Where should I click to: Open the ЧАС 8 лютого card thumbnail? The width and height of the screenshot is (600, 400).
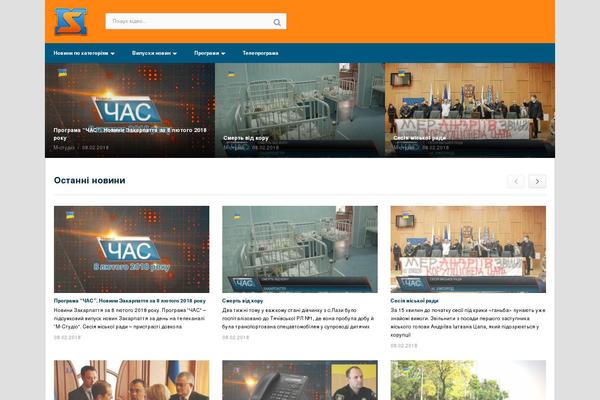(x=132, y=249)
